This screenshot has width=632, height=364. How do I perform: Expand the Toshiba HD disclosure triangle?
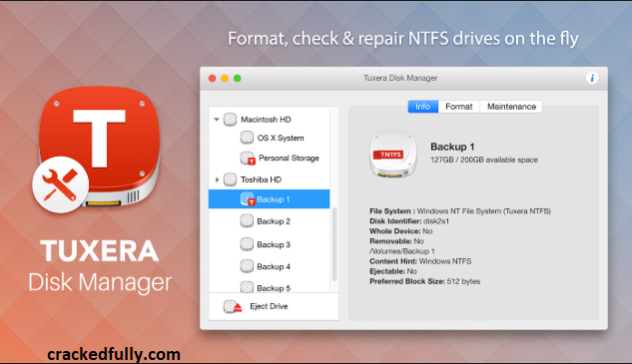(217, 180)
